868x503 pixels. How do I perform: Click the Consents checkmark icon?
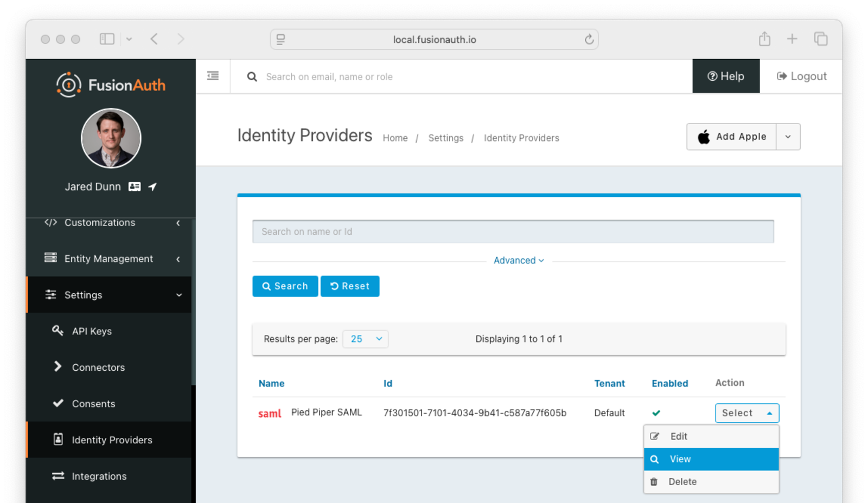(58, 403)
